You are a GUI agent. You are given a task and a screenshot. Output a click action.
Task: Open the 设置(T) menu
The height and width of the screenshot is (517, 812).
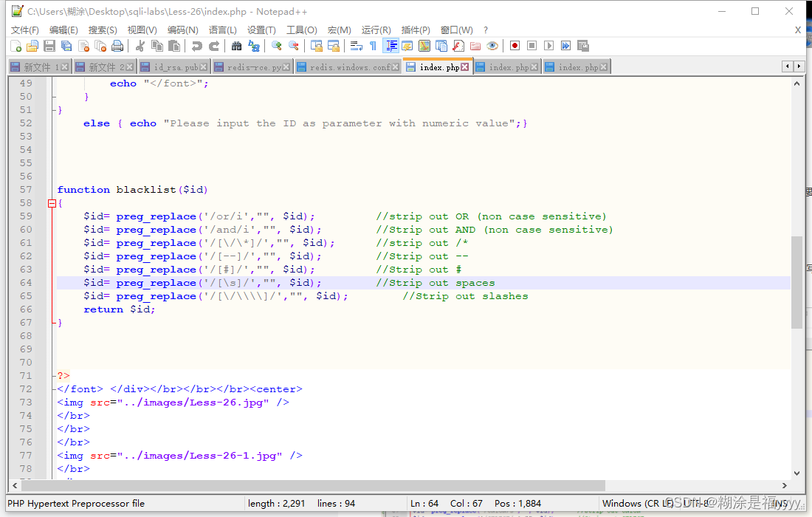[261, 30]
